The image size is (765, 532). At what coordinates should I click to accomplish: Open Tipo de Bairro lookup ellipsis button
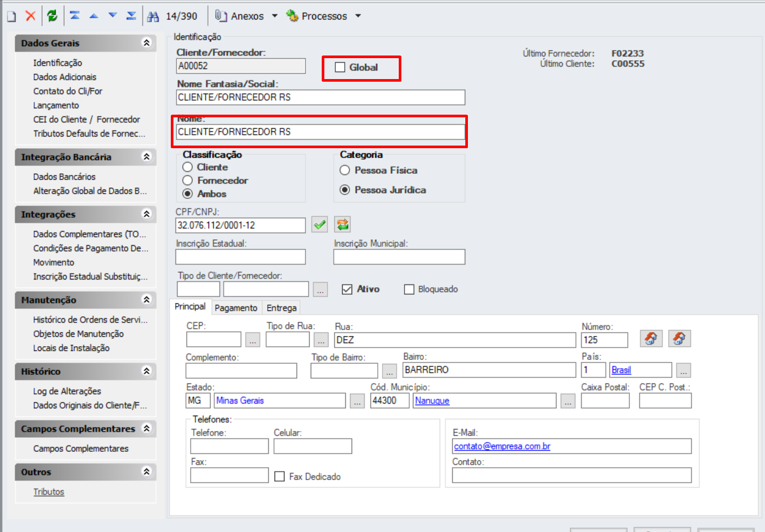tap(389, 370)
